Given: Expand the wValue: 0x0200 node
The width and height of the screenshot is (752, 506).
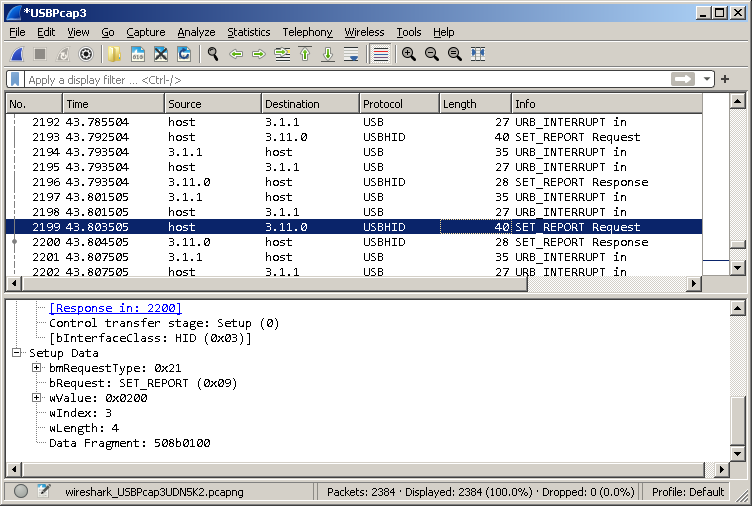Looking at the screenshot, I should pos(36,398).
